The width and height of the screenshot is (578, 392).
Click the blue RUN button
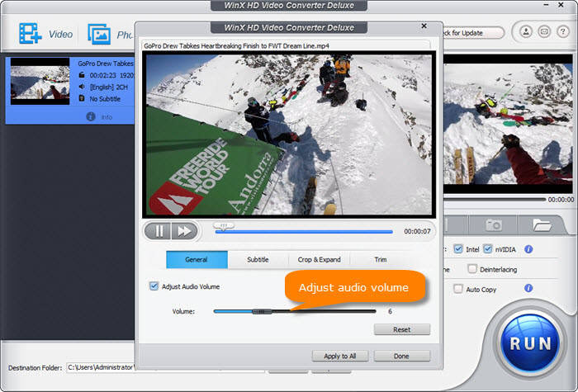[x=530, y=342]
